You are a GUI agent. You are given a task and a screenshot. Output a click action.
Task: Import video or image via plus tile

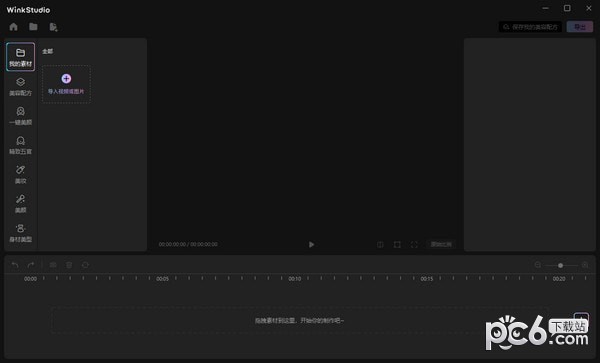[x=66, y=84]
